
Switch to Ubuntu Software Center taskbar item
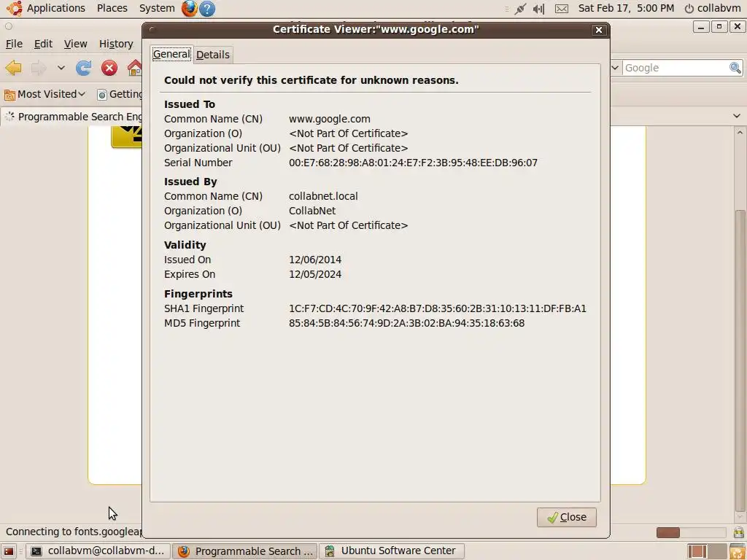tap(391, 551)
